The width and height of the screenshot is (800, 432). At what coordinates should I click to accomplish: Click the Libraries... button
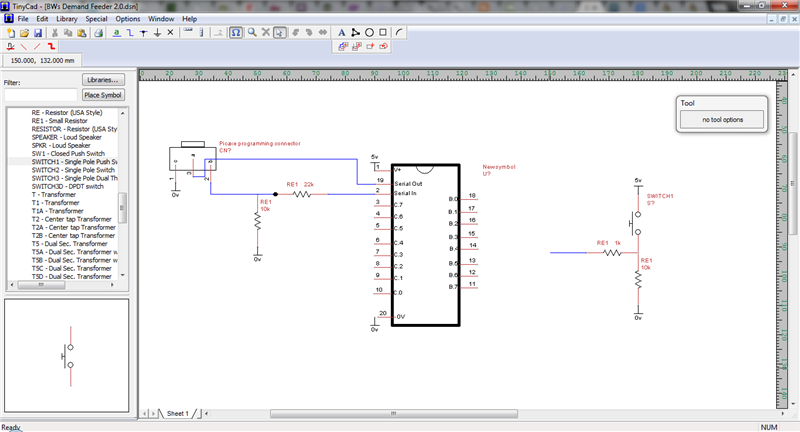coord(102,79)
